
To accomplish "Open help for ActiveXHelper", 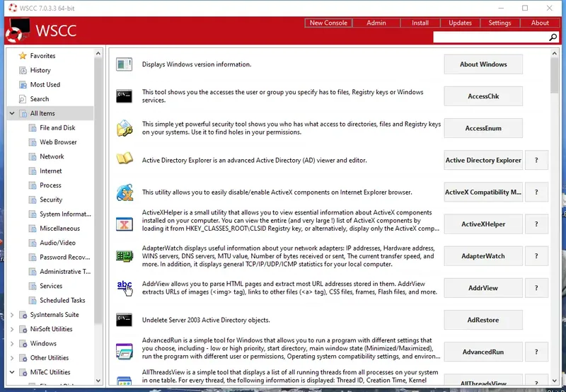I will pos(536,224).
